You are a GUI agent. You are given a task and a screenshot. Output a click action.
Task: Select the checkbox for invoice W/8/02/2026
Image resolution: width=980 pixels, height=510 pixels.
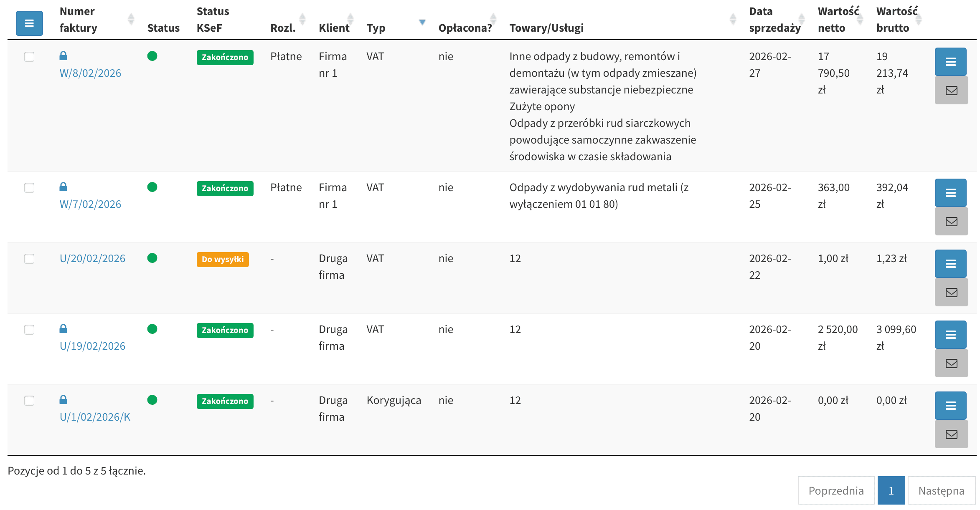click(29, 57)
